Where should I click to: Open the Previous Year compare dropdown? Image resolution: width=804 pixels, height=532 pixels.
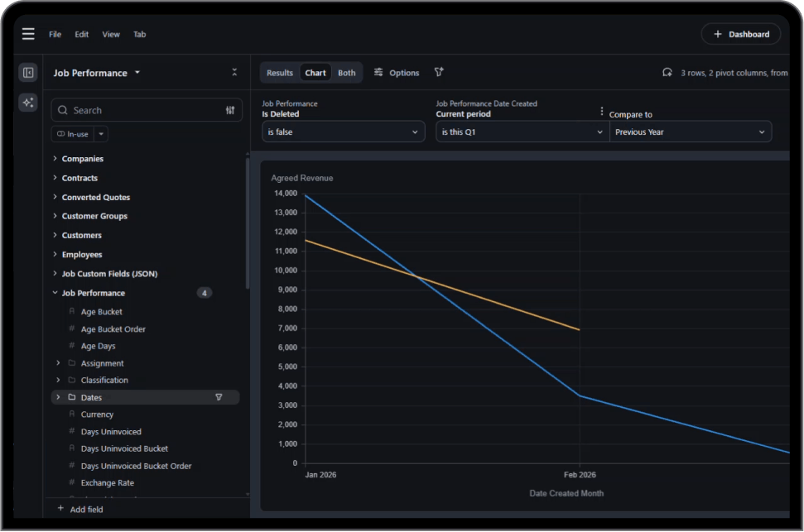click(x=691, y=132)
